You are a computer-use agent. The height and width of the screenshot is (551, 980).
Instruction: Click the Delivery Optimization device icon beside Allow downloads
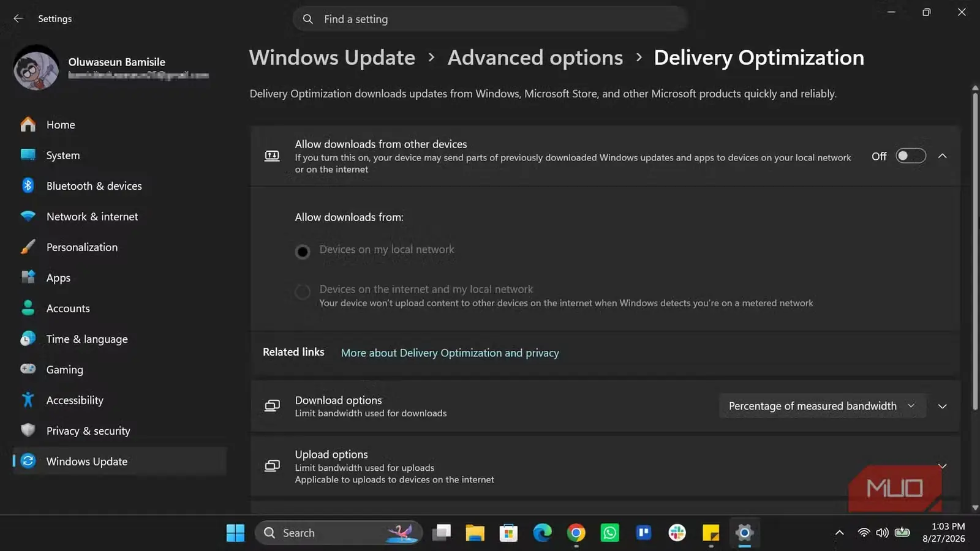coord(272,156)
